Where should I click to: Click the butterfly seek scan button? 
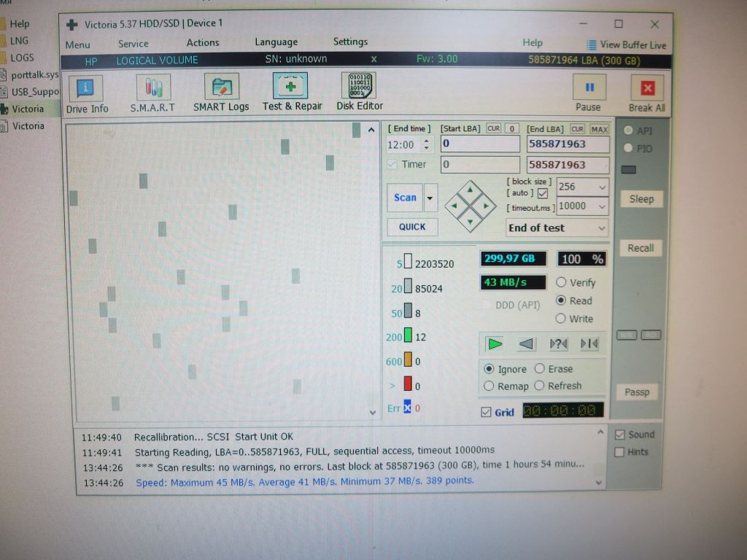coord(589,343)
